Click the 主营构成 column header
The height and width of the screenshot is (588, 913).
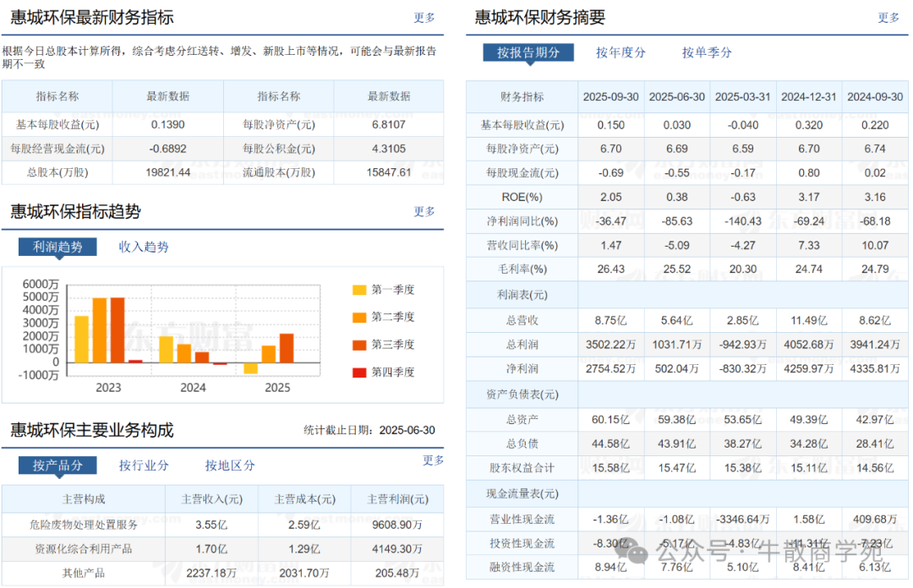tap(83, 499)
